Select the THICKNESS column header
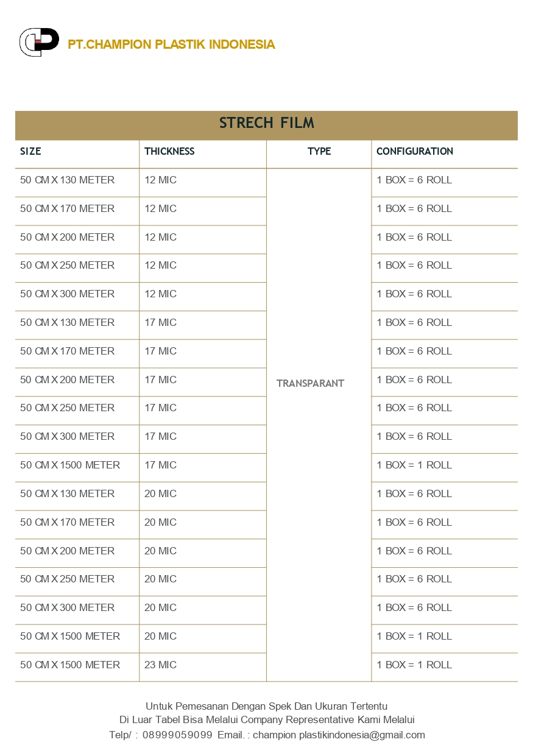Viewport: 533px width, 756px height. [x=169, y=152]
